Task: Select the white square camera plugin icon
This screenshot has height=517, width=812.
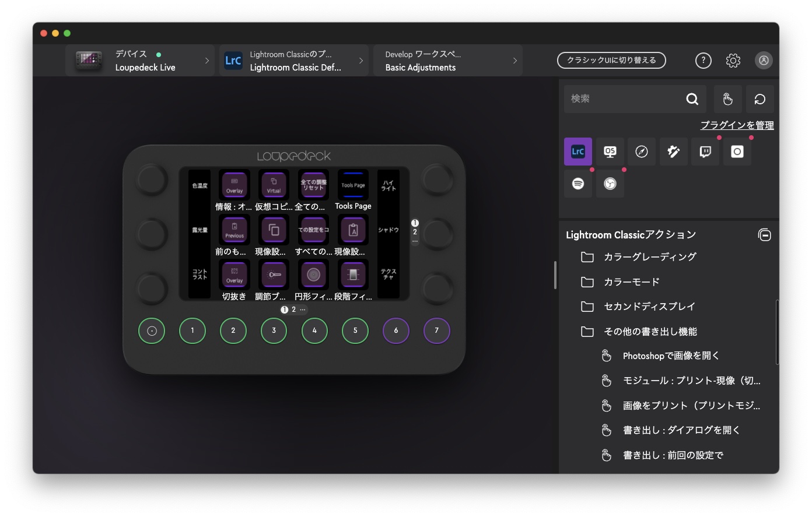Action: tap(737, 152)
